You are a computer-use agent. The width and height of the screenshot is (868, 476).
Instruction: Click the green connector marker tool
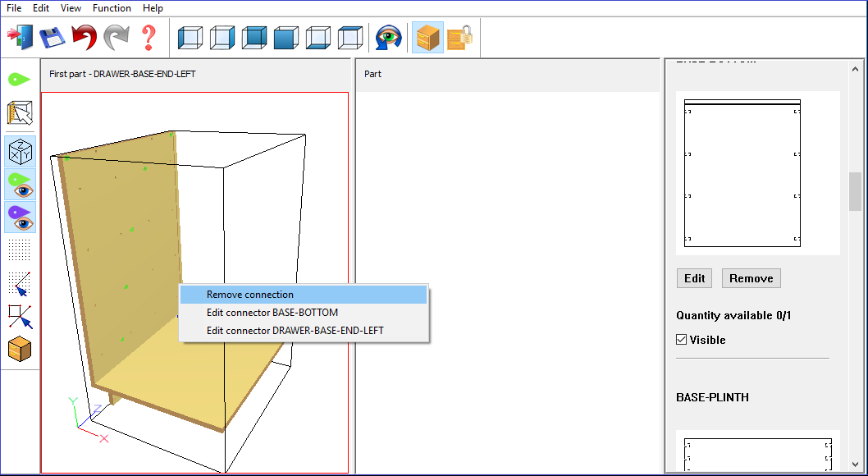(x=20, y=80)
